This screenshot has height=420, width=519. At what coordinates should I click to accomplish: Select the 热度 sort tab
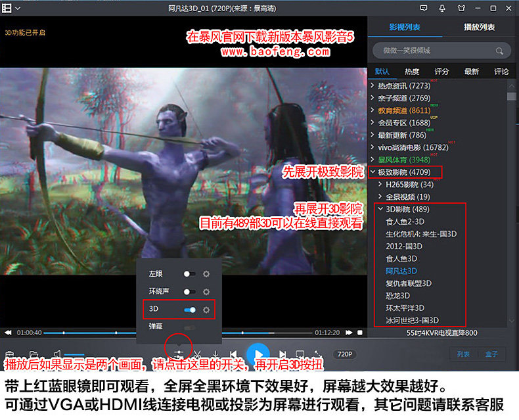click(x=412, y=72)
